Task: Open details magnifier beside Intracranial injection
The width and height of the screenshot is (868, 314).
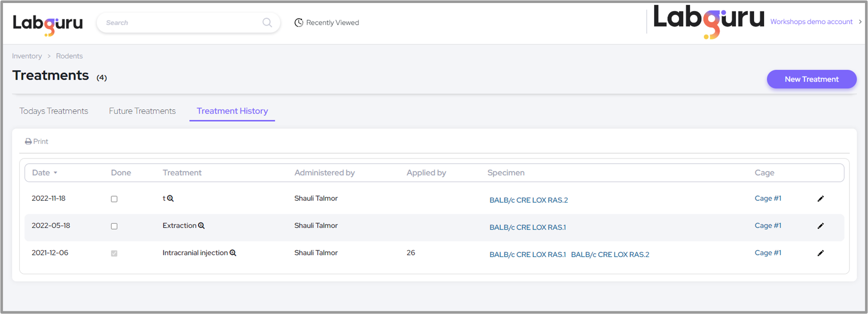Action: point(233,253)
